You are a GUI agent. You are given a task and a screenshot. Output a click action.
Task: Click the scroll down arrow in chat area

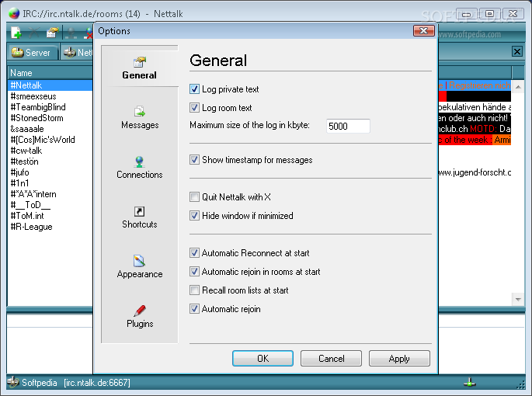518,299
